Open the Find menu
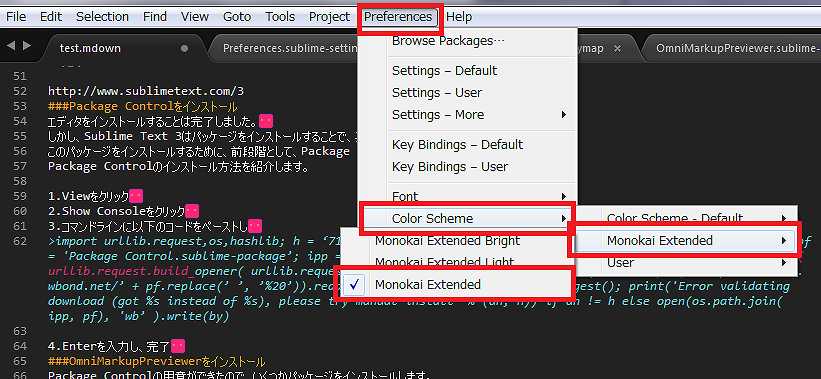821x379 pixels. 155,17
